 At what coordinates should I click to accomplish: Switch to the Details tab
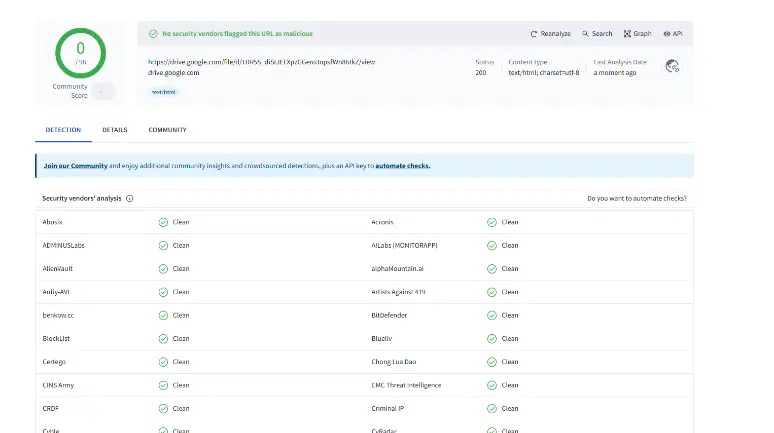[x=114, y=130]
